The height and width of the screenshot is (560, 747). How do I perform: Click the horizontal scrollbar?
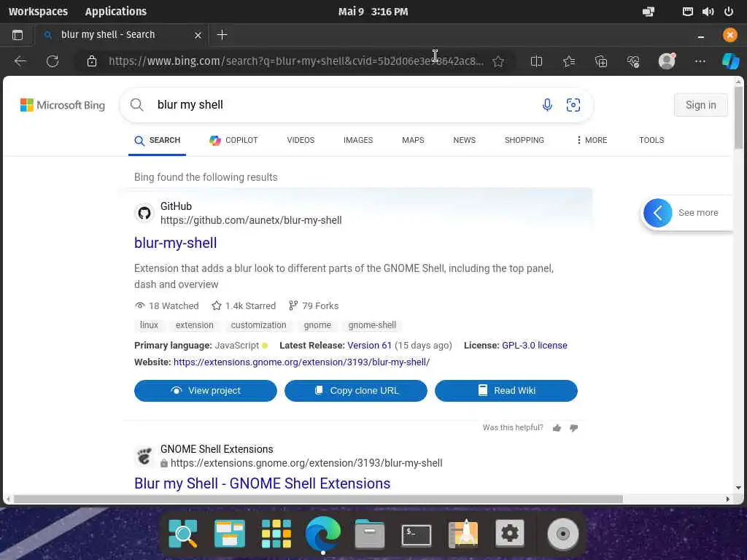(318, 499)
